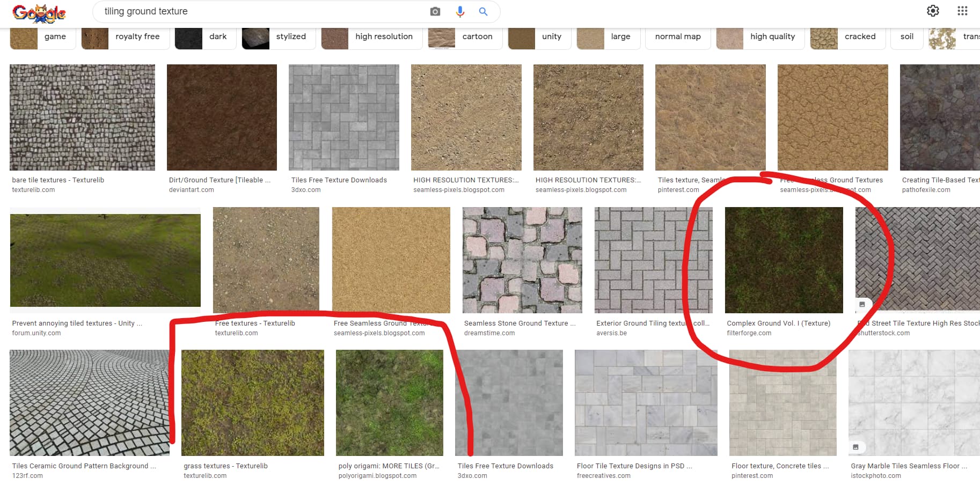The image size is (980, 486).
Task: Click 'Prevent annoying tiled textures - Unity' link
Action: click(77, 323)
